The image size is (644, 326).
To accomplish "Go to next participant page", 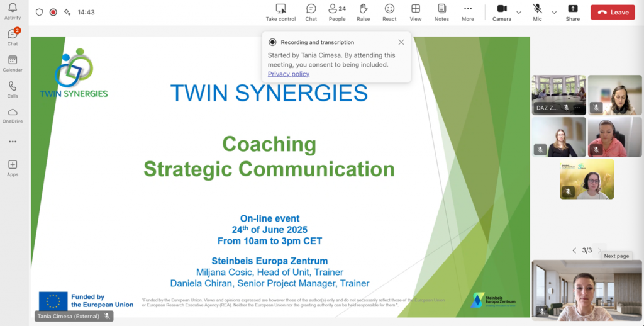I will tap(599, 250).
